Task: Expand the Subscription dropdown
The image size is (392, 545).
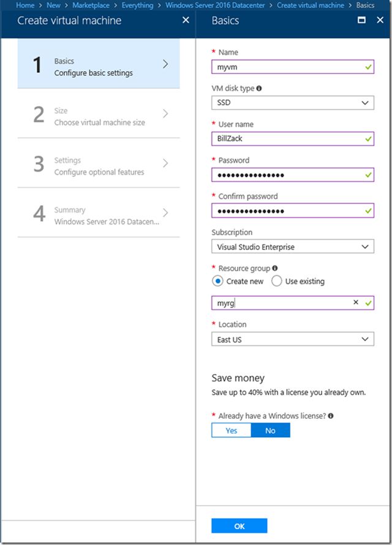Action: click(x=292, y=247)
